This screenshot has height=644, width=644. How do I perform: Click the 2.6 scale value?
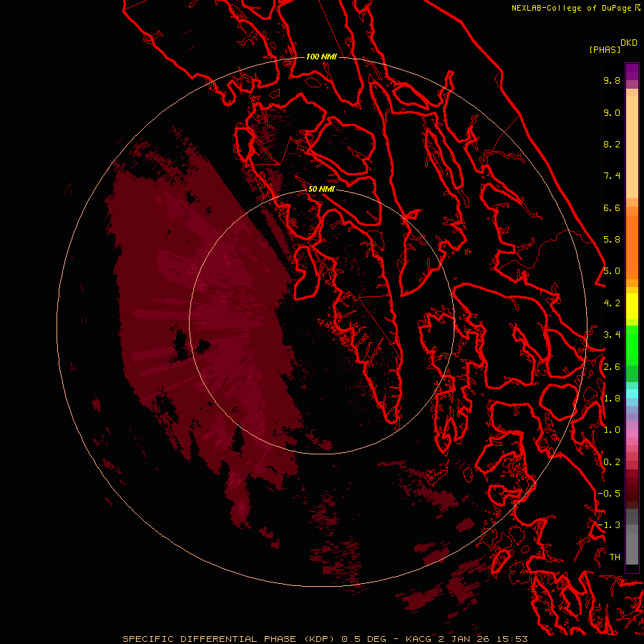(x=612, y=367)
